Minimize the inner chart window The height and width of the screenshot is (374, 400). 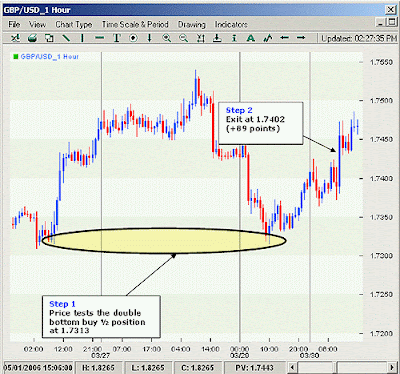(380, 23)
